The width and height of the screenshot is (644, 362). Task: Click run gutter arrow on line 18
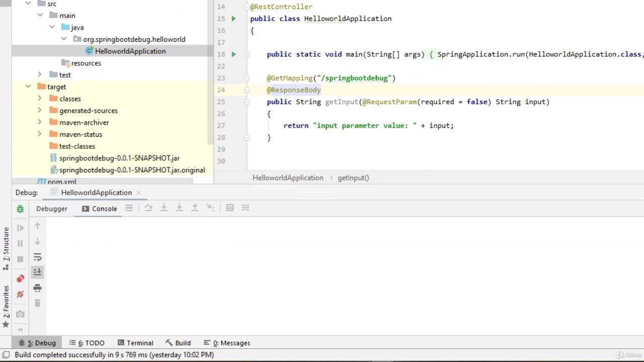(x=233, y=54)
